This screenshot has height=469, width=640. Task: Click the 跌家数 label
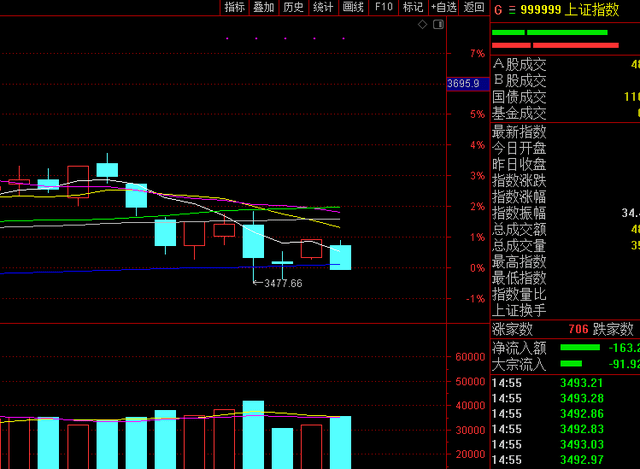[x=613, y=329]
